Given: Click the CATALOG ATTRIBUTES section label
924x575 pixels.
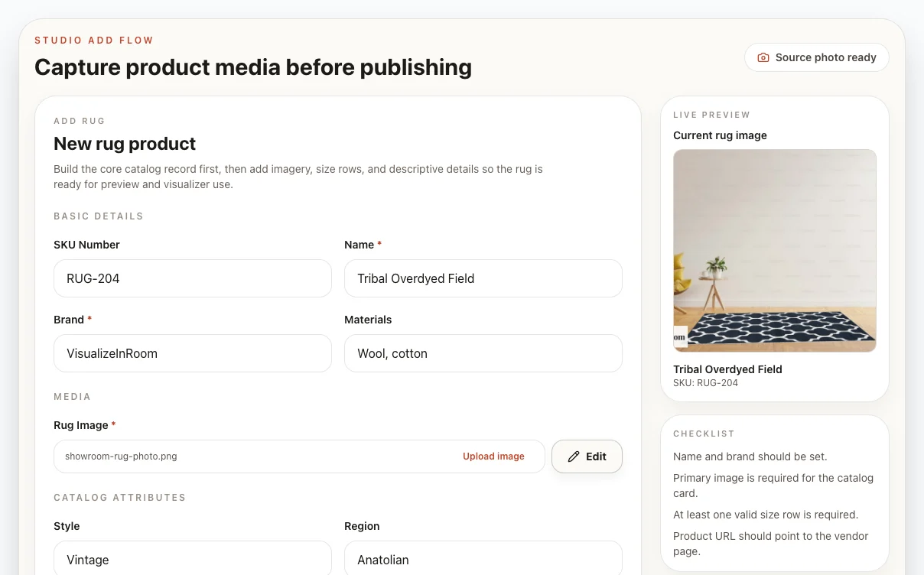Looking at the screenshot, I should point(120,498).
